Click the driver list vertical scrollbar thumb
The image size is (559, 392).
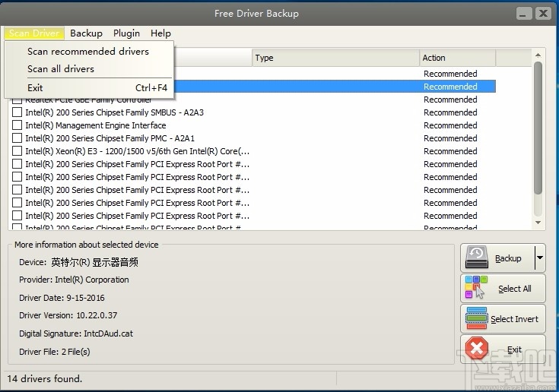538,128
